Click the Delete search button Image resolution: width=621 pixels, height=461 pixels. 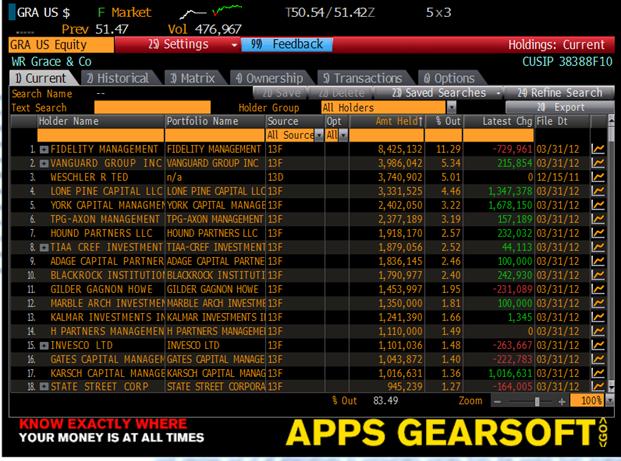(x=341, y=93)
